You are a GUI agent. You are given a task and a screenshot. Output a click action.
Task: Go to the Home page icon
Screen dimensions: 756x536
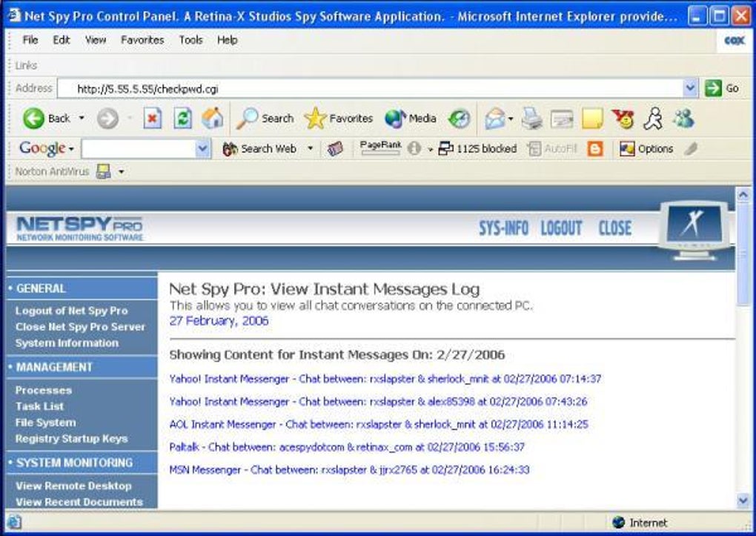(212, 118)
